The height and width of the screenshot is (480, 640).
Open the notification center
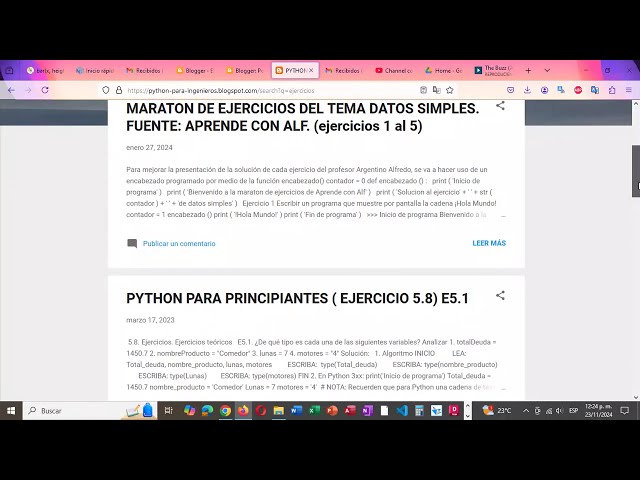(624, 411)
